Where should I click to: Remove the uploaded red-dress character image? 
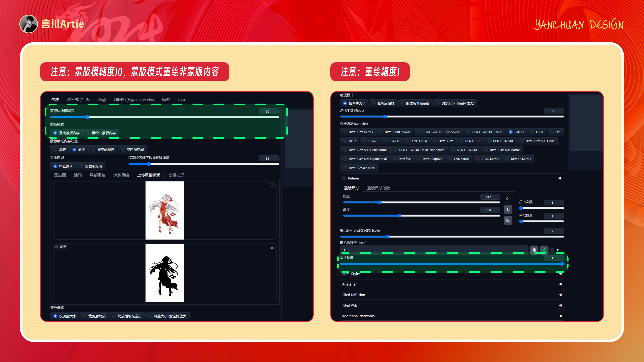272,186
